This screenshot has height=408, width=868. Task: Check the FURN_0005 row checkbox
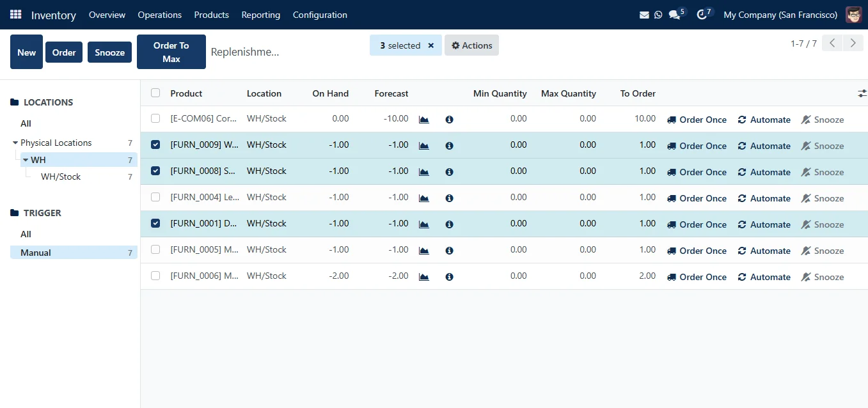pyautogui.click(x=155, y=249)
